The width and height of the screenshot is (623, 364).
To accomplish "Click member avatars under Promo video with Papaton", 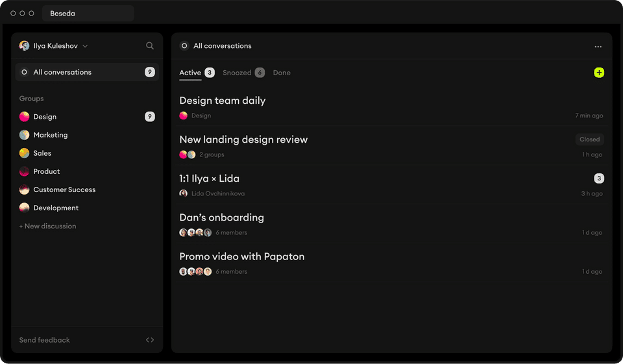I will [x=195, y=271].
